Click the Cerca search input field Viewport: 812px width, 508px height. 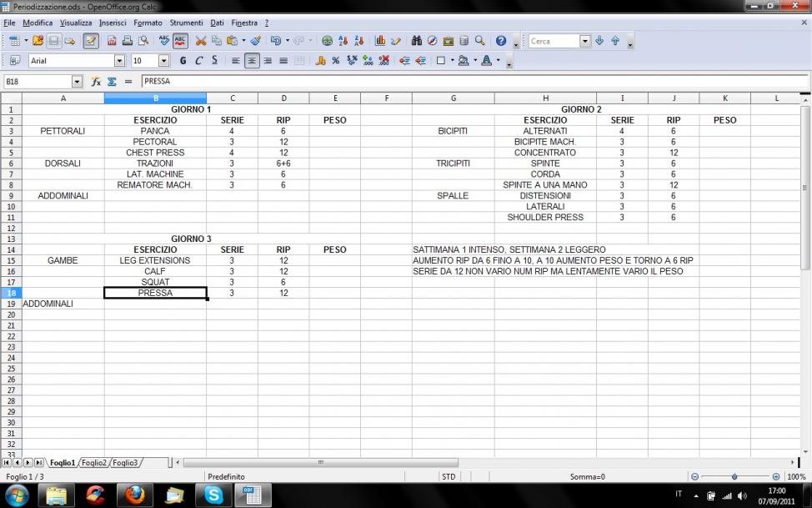point(553,41)
